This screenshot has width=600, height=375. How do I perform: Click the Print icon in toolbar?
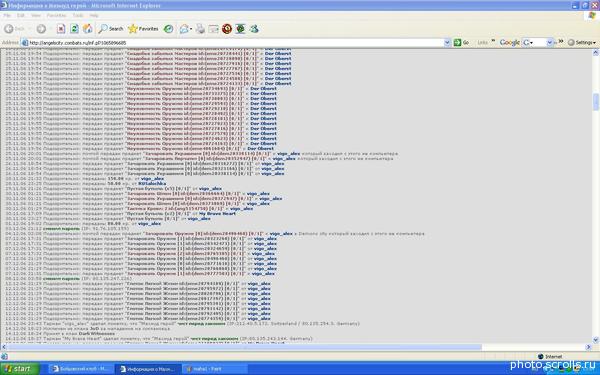pyautogui.click(x=200, y=29)
